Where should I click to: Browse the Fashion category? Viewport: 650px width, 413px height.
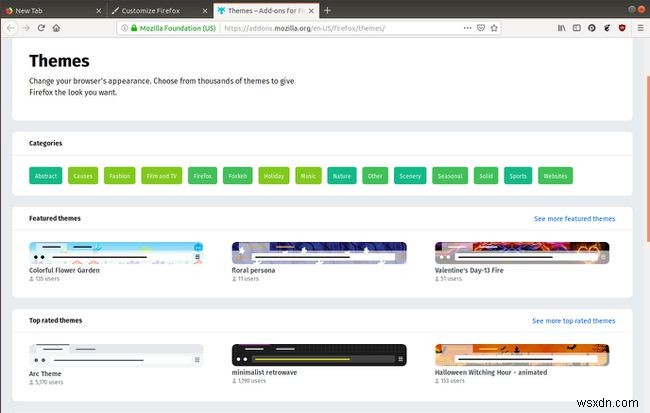pyautogui.click(x=119, y=176)
